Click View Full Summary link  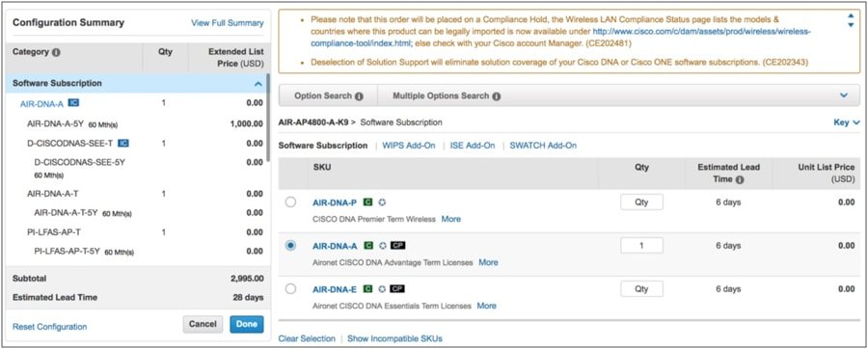pos(227,23)
